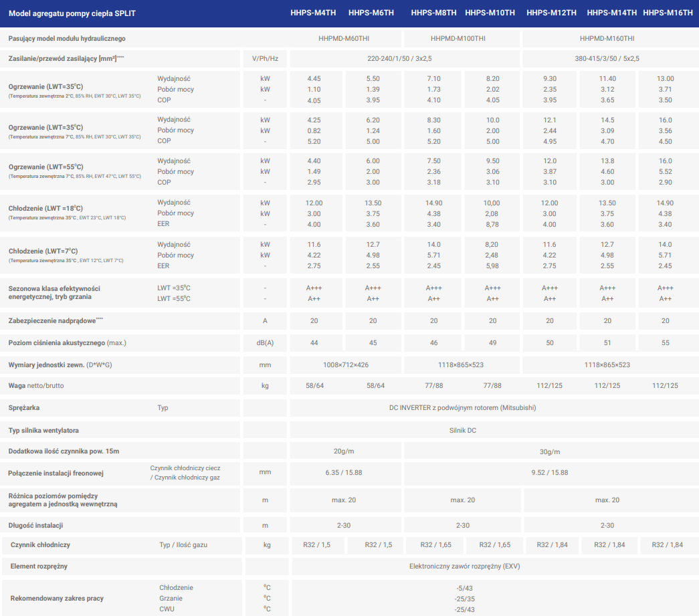The height and width of the screenshot is (616, 699).
Task: Click the 'Element rozprężny' row label
Action: coord(39,566)
